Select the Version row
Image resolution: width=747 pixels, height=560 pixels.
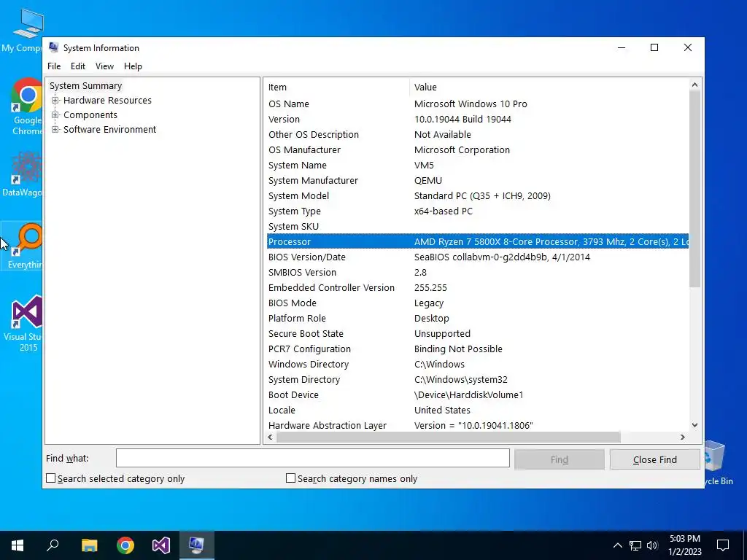pyautogui.click(x=477, y=119)
